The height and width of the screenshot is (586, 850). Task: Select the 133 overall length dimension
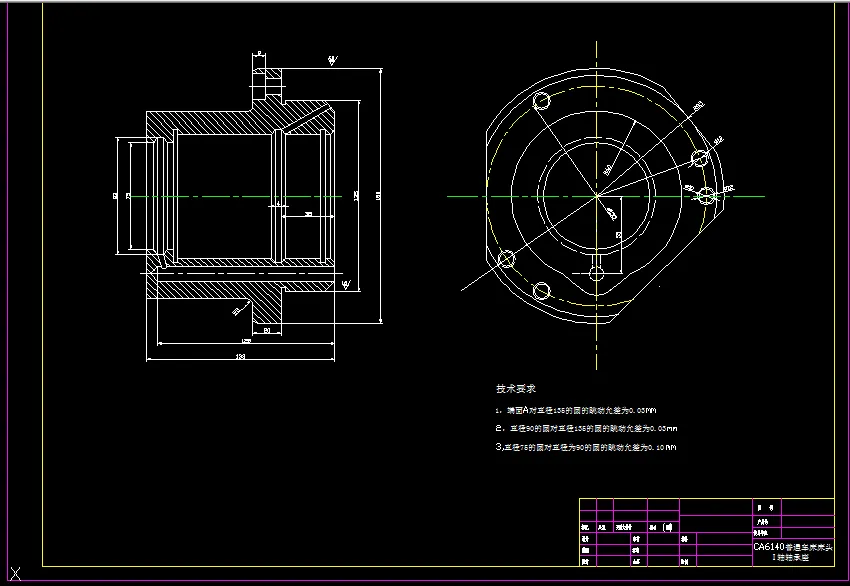pyautogui.click(x=240, y=356)
